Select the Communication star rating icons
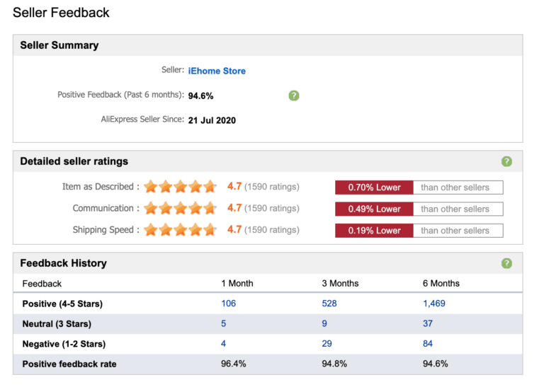The height and width of the screenshot is (392, 544). pyautogui.click(x=180, y=209)
